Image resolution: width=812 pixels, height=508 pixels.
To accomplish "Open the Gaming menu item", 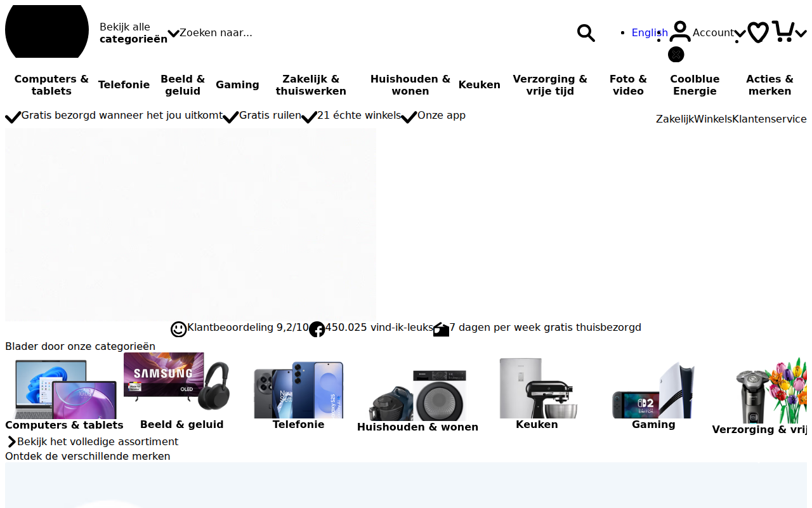I will pos(237,85).
